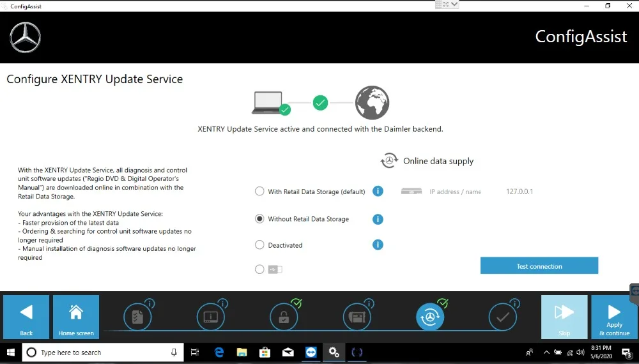Open the padlock wizard step
Screen dimensions: 639x364
click(284, 316)
